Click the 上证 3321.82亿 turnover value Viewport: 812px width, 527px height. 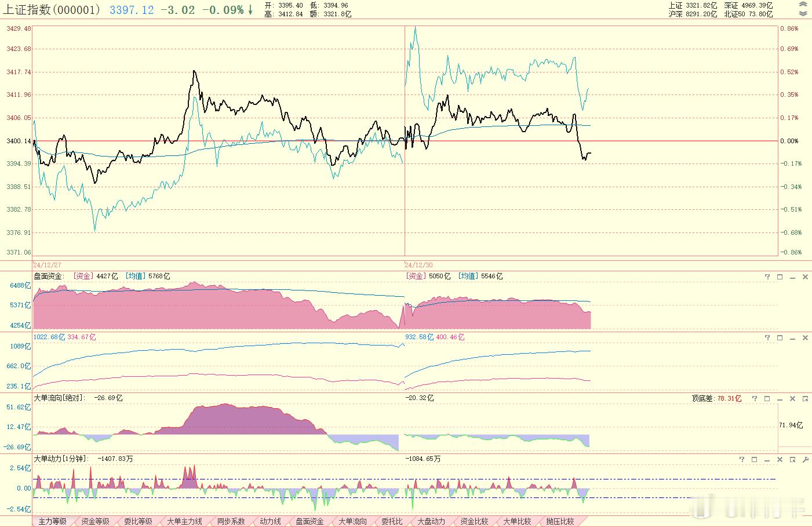693,6
